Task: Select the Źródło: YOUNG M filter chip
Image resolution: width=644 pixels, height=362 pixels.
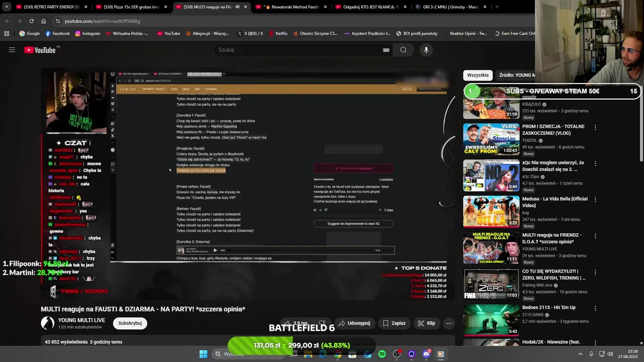Action: (517, 75)
